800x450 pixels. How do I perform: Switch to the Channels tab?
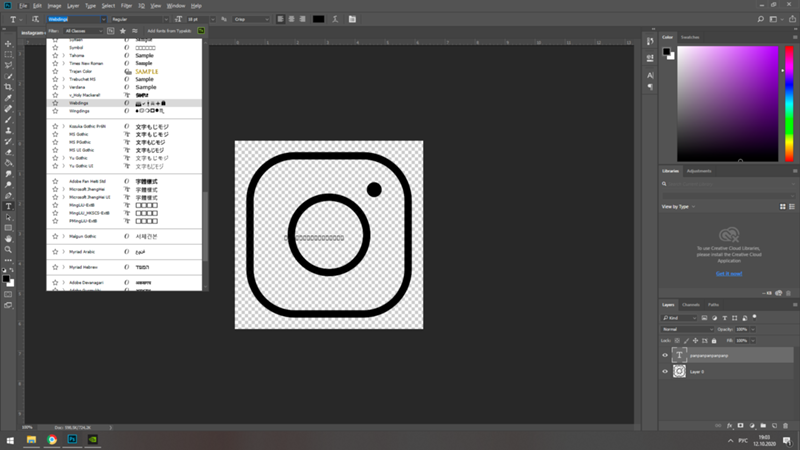pyautogui.click(x=691, y=305)
